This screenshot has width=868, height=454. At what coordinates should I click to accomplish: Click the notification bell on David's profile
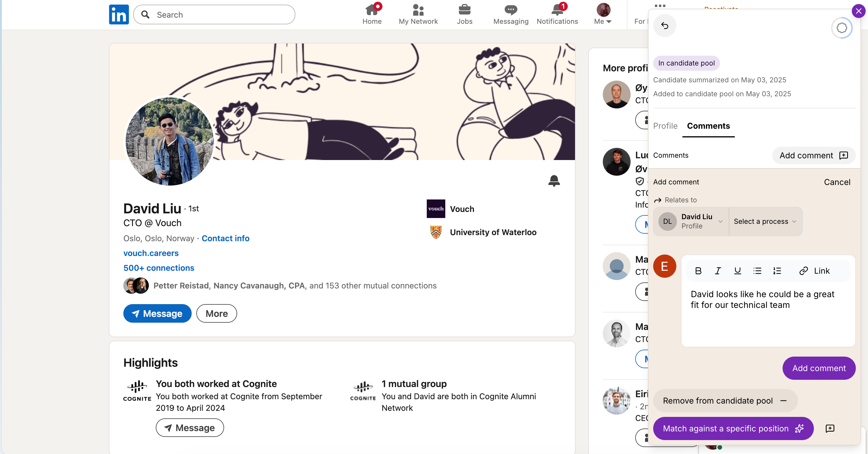tap(554, 181)
